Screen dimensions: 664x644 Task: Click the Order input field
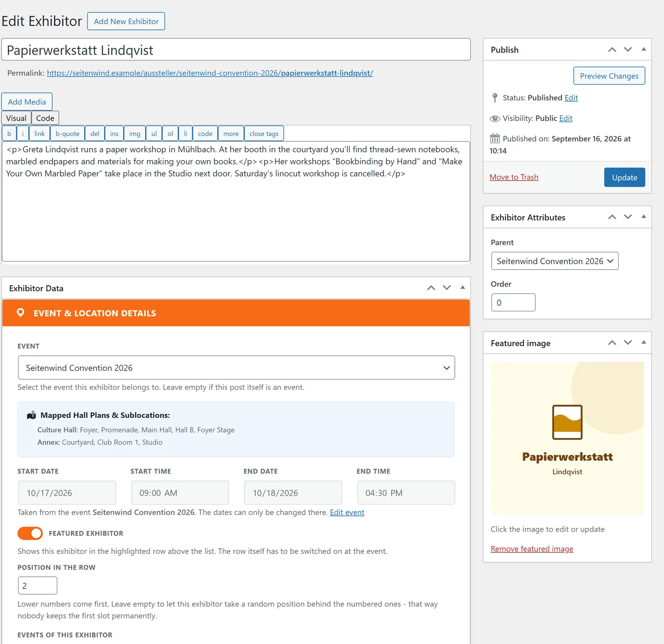[x=513, y=302]
